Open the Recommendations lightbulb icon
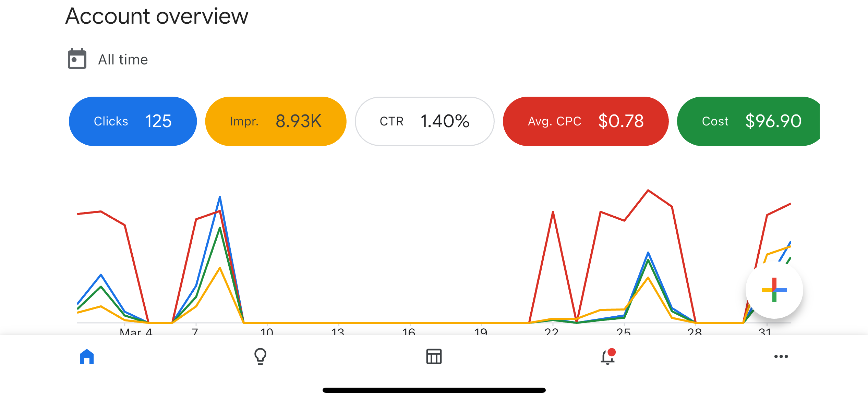 click(x=260, y=356)
